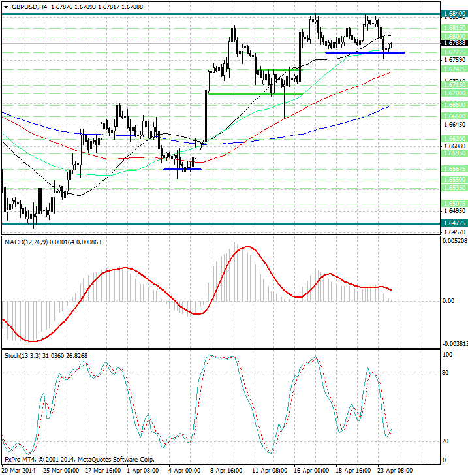
Task: Click the MACD(12,26,9) indicator label
Action: point(26,242)
